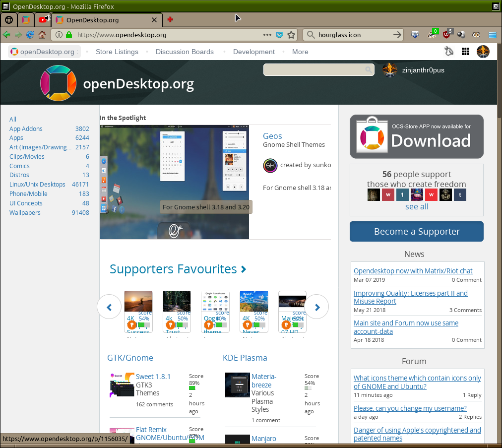Screen dimensions: 502x448
Task: Select the App Addons category
Action: click(x=26, y=128)
